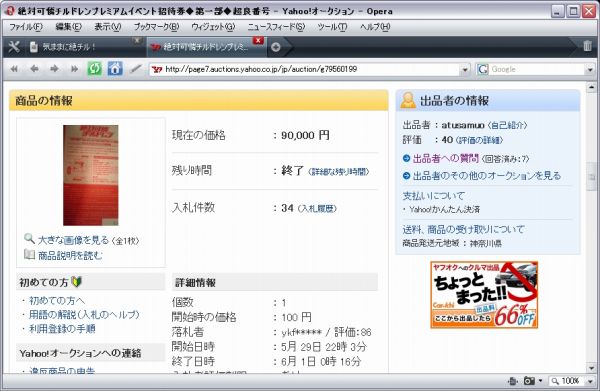Open the ファイル(F) menu
600x391 pixels.
pyautogui.click(x=26, y=27)
